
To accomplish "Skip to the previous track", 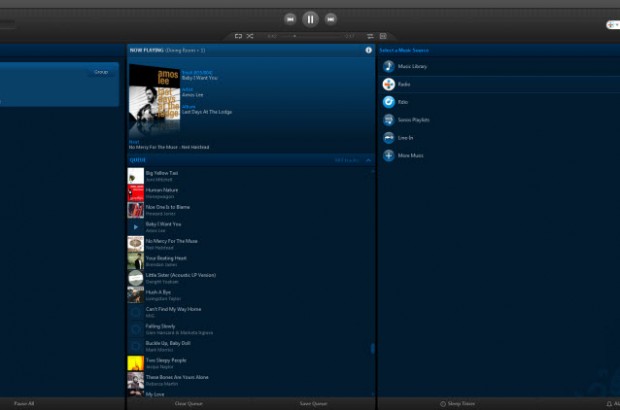I will pos(290,18).
